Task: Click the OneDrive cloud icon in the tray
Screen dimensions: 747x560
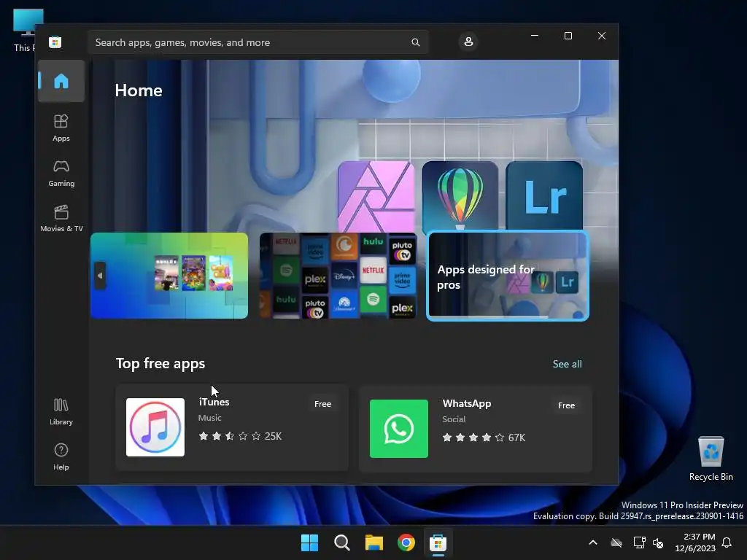Action: [x=616, y=542]
